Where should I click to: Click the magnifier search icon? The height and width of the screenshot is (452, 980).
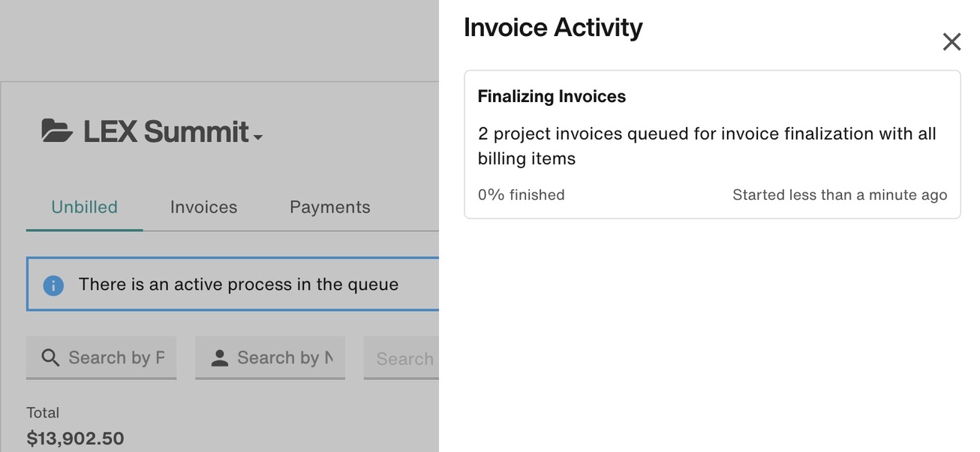[50, 357]
